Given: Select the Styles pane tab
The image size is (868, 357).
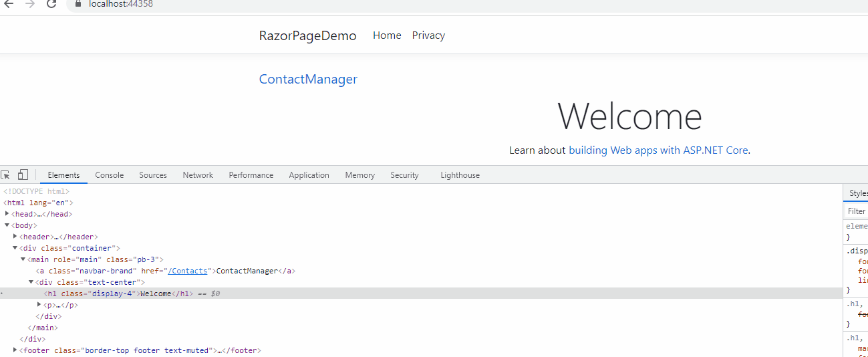Looking at the screenshot, I should tap(858, 193).
